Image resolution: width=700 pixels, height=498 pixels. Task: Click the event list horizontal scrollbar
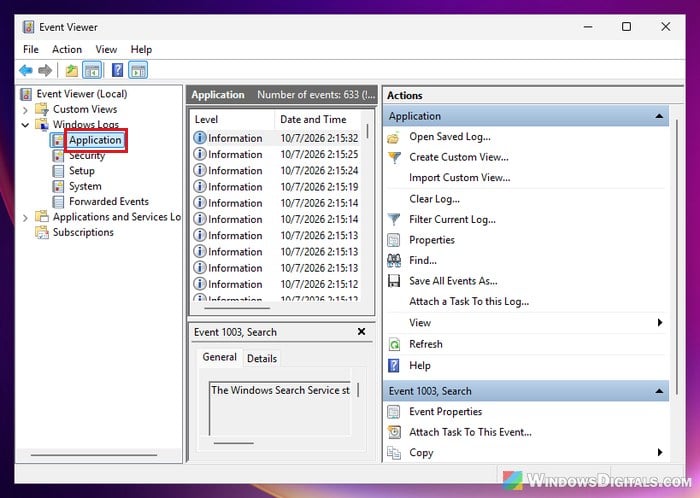tap(237, 308)
